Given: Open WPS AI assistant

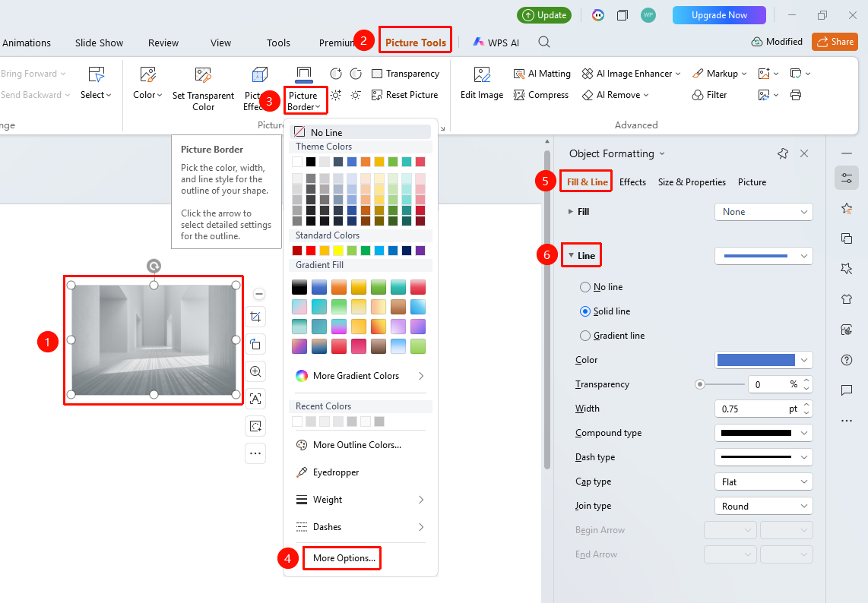Looking at the screenshot, I should pos(496,43).
